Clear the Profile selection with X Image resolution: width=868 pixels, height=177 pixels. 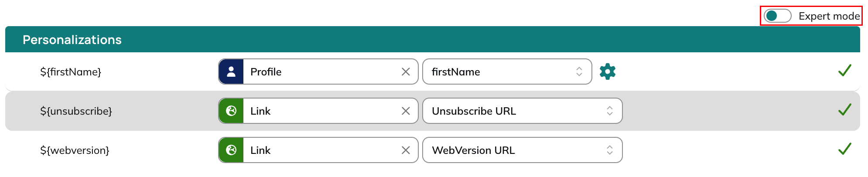point(406,71)
